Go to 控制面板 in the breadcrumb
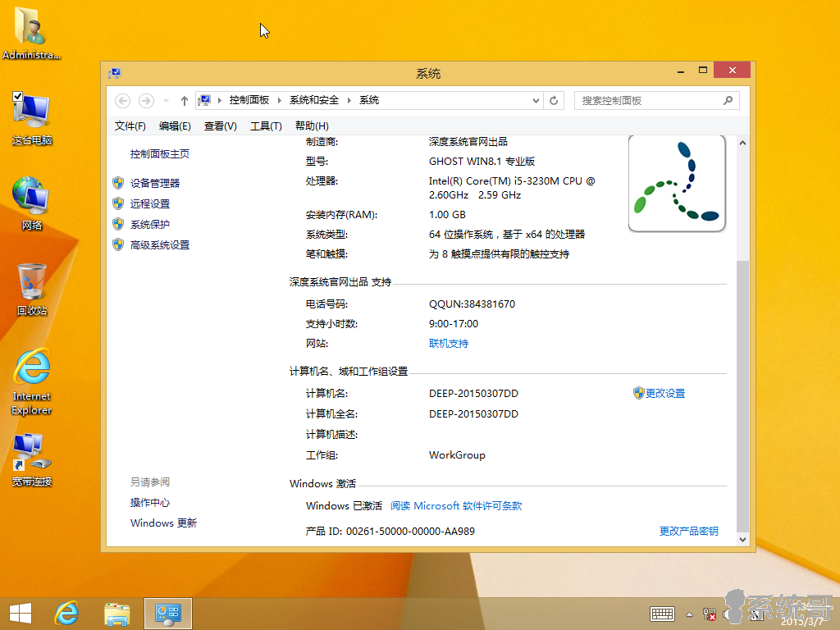 [x=249, y=100]
